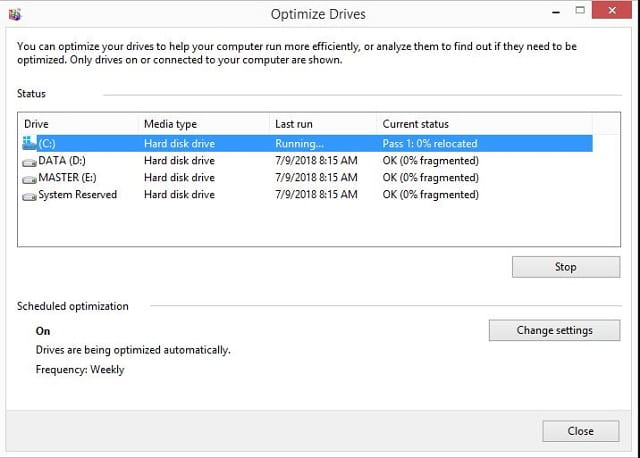Sort by the Media type column header
The height and width of the screenshot is (458, 640).
click(x=204, y=124)
